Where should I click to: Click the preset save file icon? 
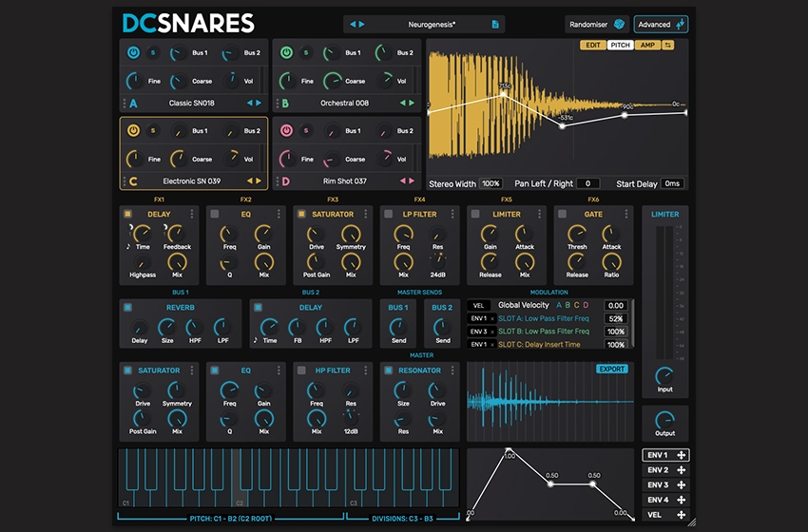coord(495,24)
